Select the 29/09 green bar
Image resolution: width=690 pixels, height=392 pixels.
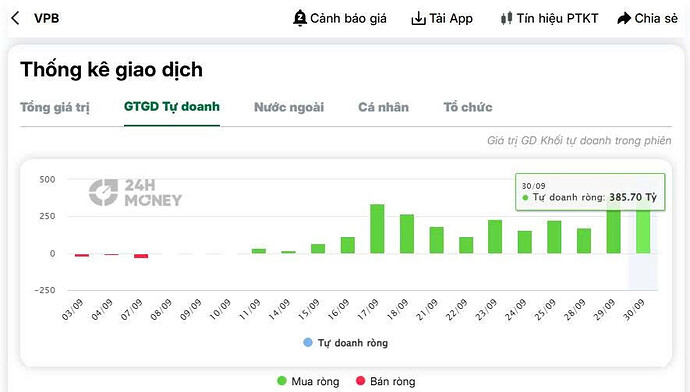coord(613,228)
